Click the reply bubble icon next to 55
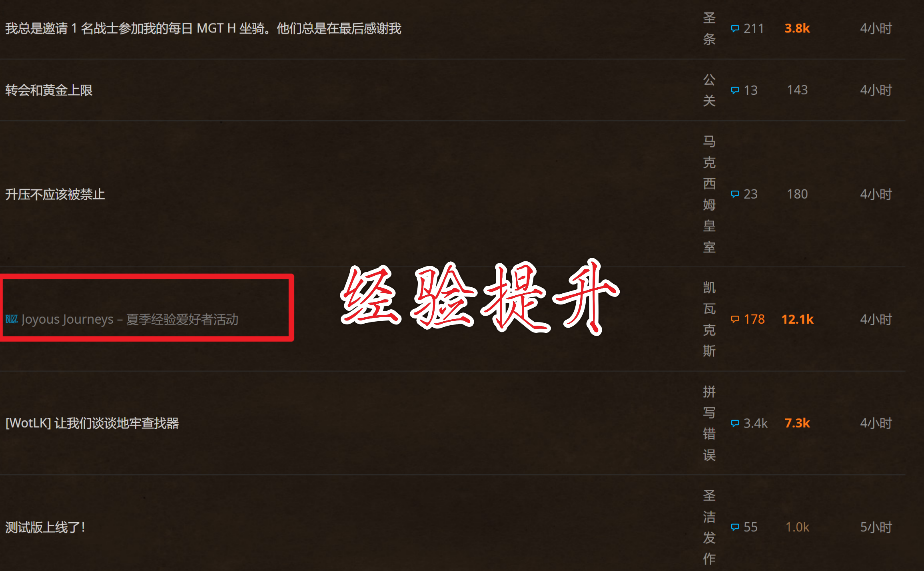924x571 pixels. pos(735,527)
